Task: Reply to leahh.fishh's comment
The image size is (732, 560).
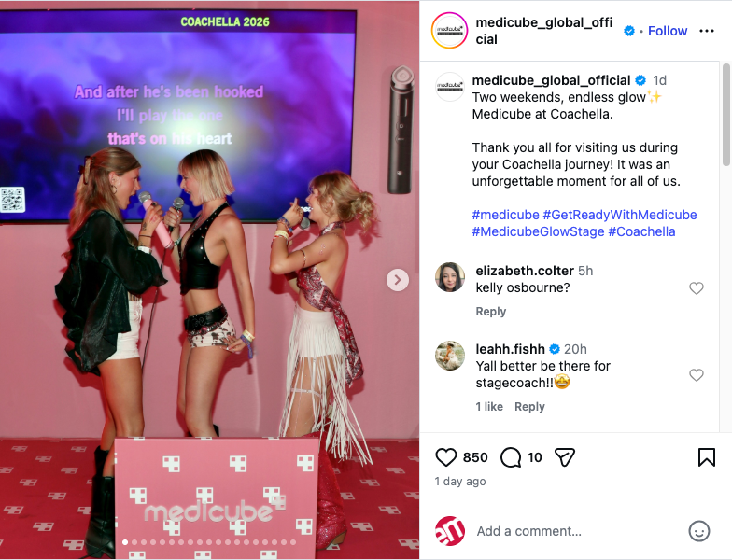Action: tap(529, 407)
